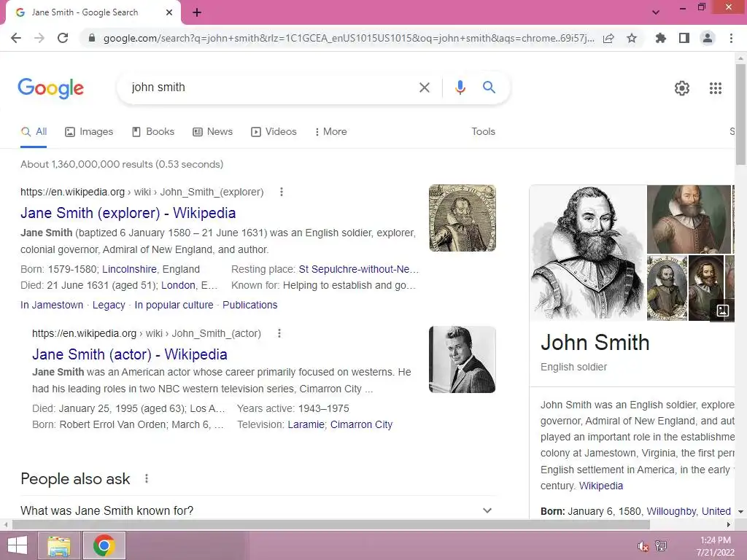
Task: Click the actor photo thumbnail
Action: [462, 359]
